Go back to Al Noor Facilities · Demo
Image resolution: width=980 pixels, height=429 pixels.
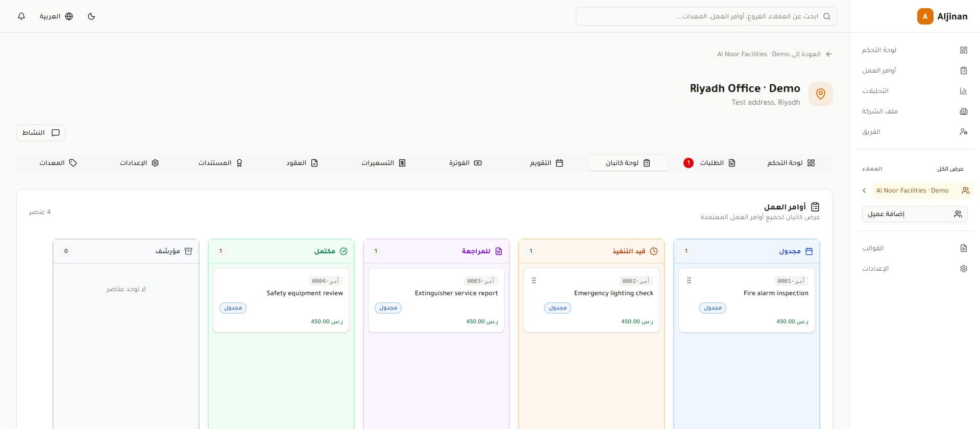tap(774, 54)
